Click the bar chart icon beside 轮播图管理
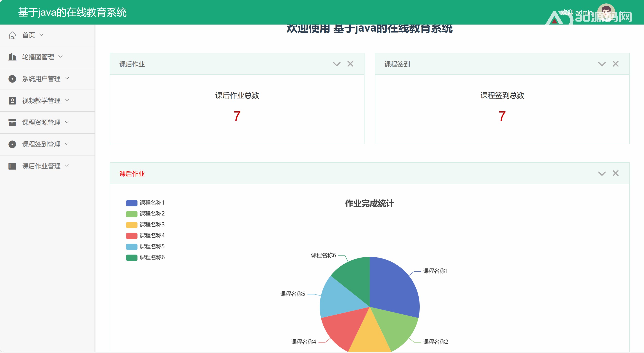Screen dimensions: 644x353 point(12,57)
